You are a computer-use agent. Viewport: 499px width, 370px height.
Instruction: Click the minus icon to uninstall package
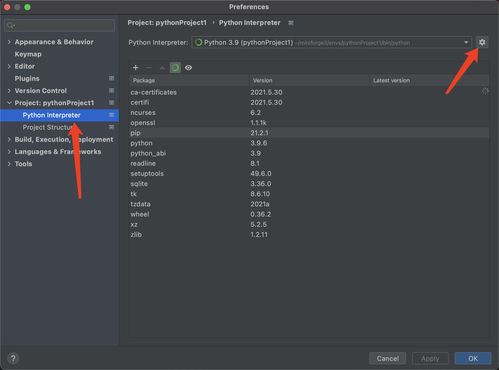click(x=149, y=68)
